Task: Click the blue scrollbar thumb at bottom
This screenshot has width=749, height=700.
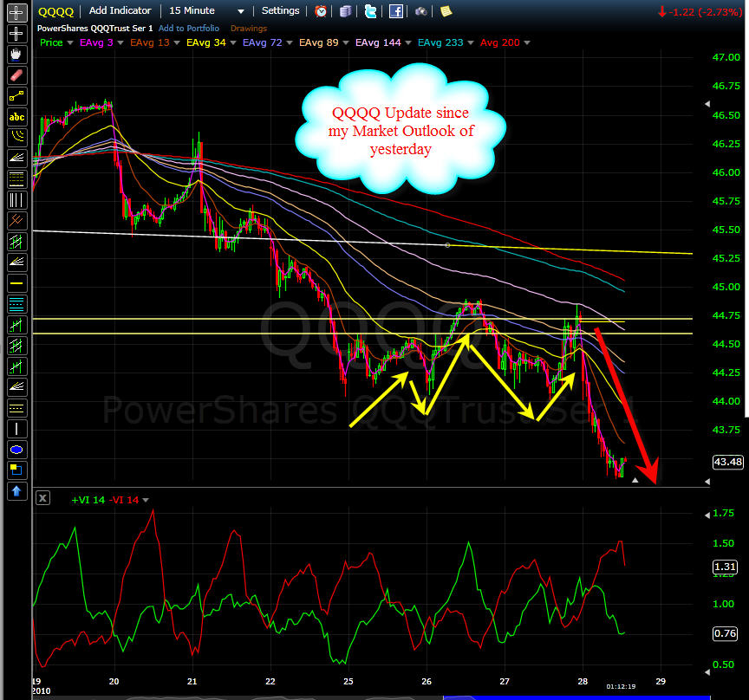Action: point(576,697)
